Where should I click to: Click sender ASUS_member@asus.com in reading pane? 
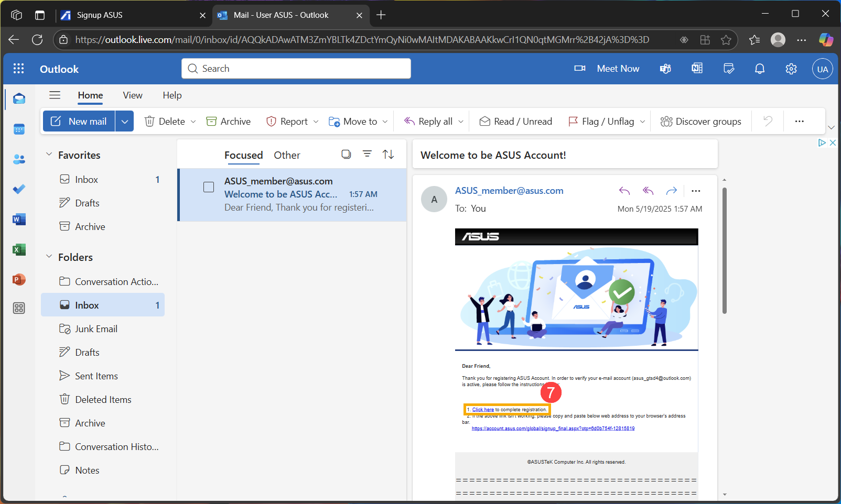509,191
